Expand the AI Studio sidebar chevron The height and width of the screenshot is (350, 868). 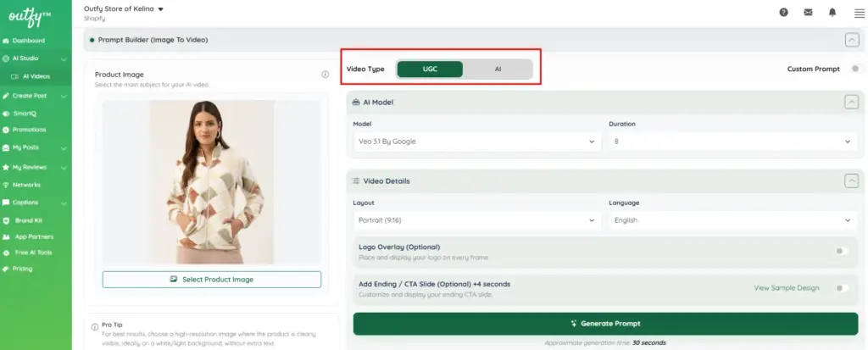[x=64, y=58]
